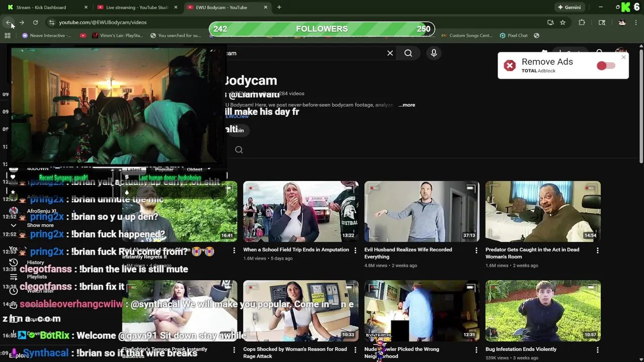Open the red YouTube bookmark icon

83,35
